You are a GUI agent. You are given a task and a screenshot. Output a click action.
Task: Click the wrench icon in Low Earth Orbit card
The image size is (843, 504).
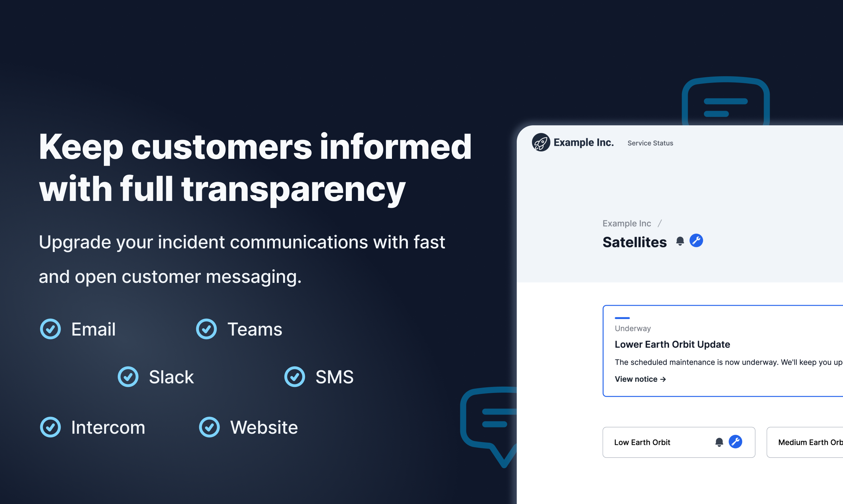pos(735,442)
